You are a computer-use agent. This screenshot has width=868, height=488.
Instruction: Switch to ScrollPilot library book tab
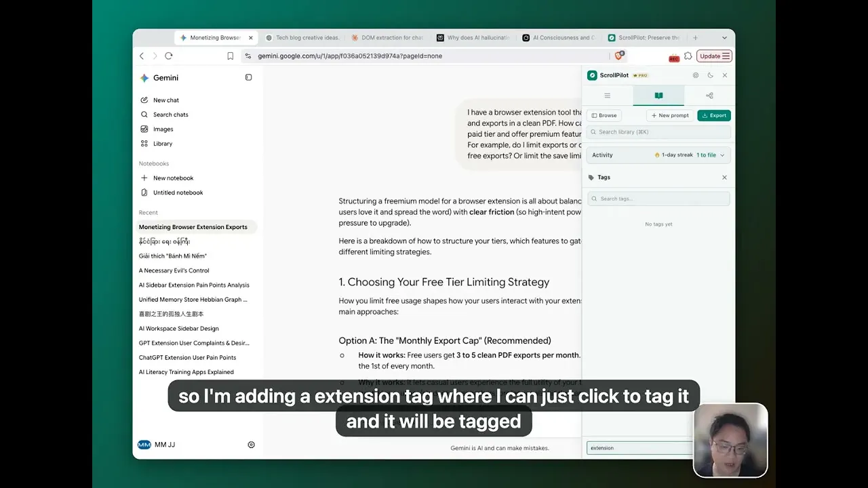pyautogui.click(x=658, y=96)
